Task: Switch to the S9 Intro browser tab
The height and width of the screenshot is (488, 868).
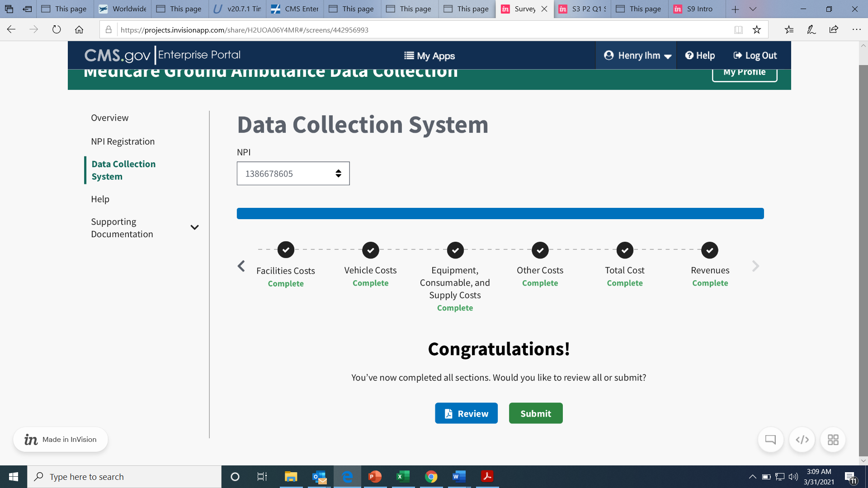Action: click(x=699, y=9)
